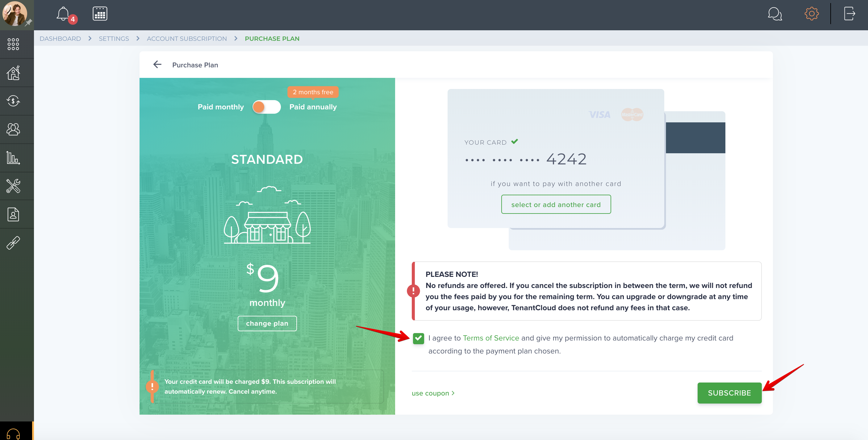868x440 pixels.
Task: Select the Paid monthly label
Action: (221, 107)
